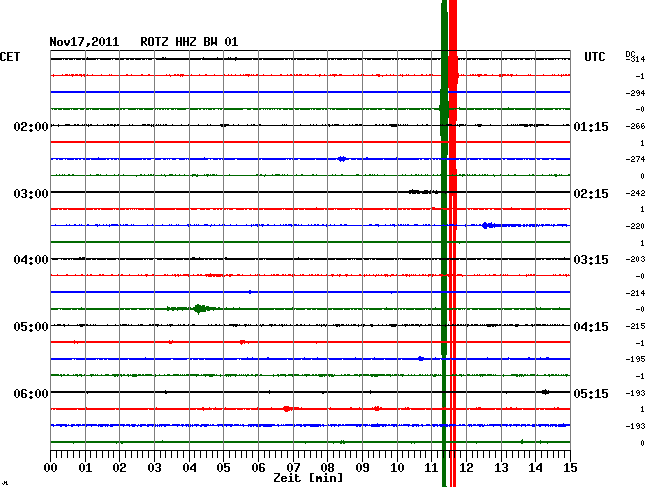Click the 03:15 UTC time label

pyautogui.click(x=591, y=260)
